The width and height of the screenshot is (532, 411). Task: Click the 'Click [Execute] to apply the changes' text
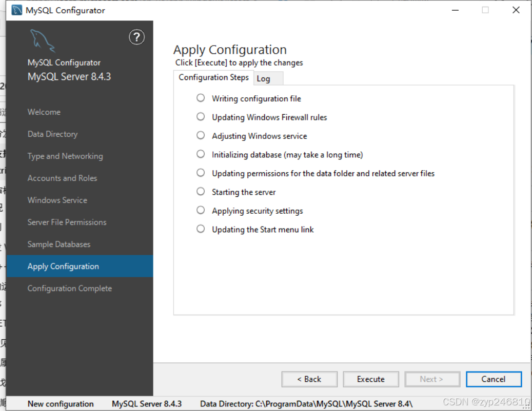click(x=239, y=63)
